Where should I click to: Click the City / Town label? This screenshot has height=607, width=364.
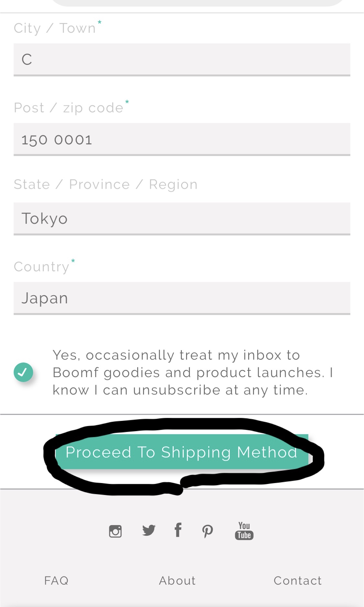[x=55, y=28]
